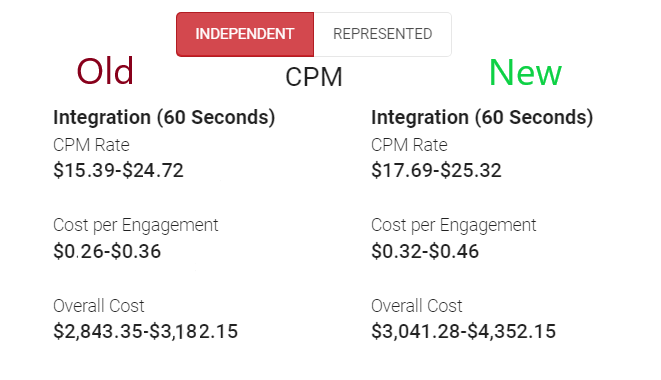The height and width of the screenshot is (380, 661).
Task: Click the white REPRESENTED button text
Action: [x=383, y=34]
